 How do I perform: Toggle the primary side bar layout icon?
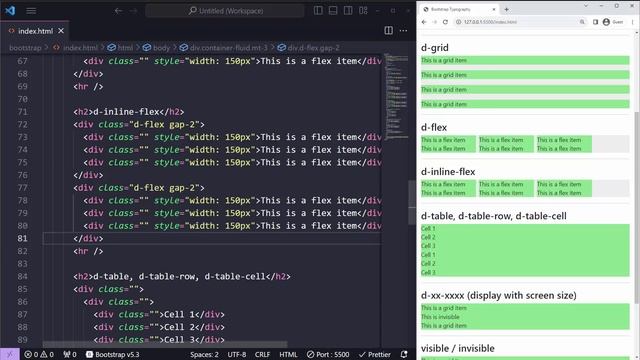click(x=318, y=11)
